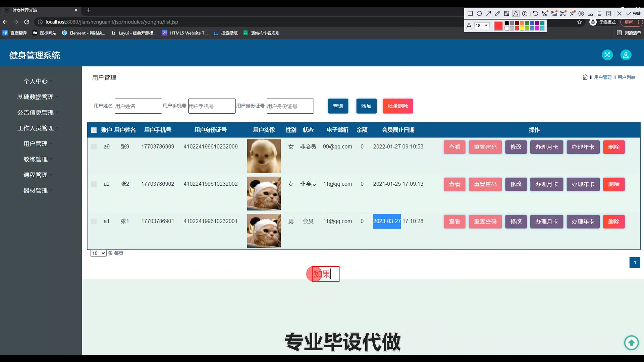Toggle the select-all checkbox in the table header

point(94,130)
